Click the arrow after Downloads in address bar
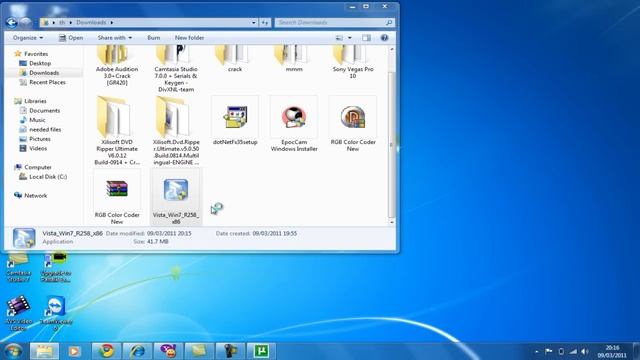The height and width of the screenshot is (360, 640). (111, 22)
